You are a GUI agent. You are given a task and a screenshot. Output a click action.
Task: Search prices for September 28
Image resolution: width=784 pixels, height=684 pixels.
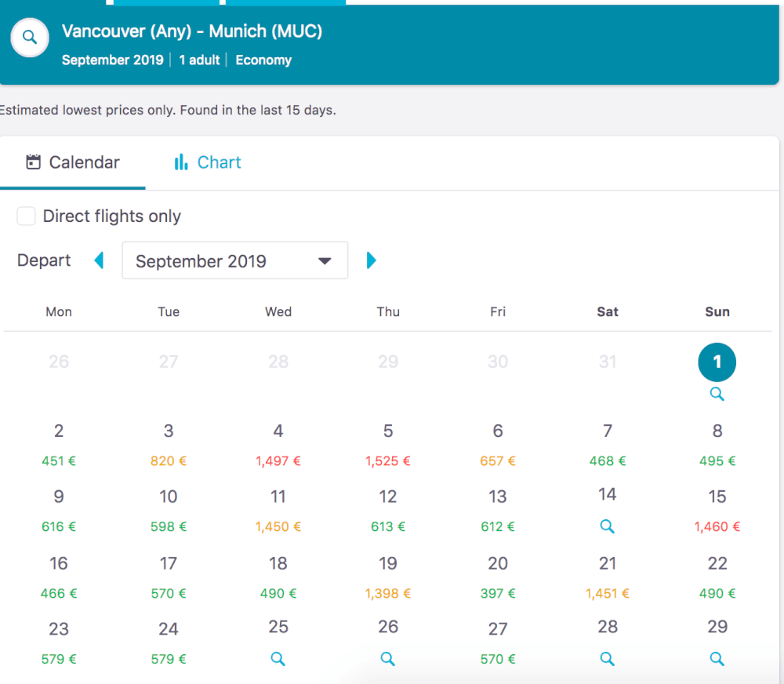[x=607, y=658]
